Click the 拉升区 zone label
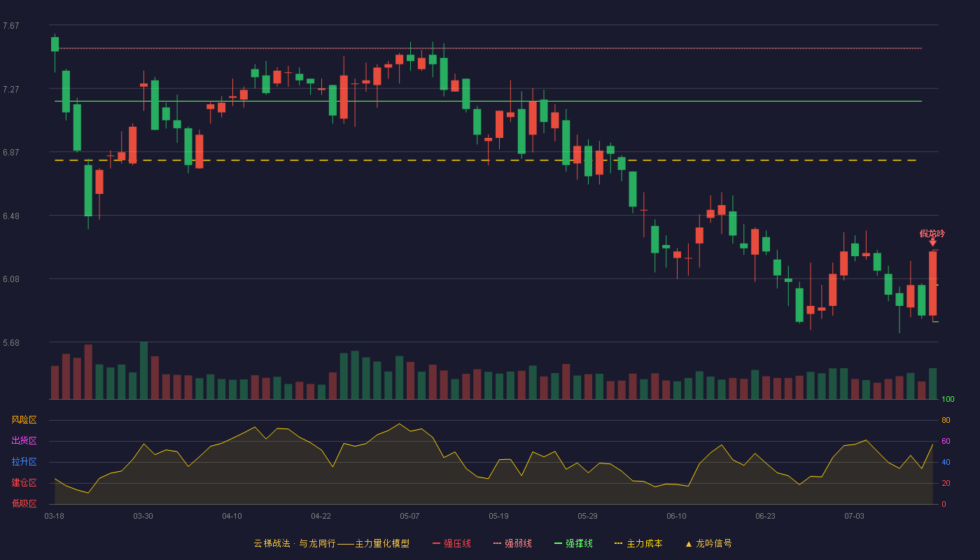Screen dimensions: 980x560 [24, 462]
